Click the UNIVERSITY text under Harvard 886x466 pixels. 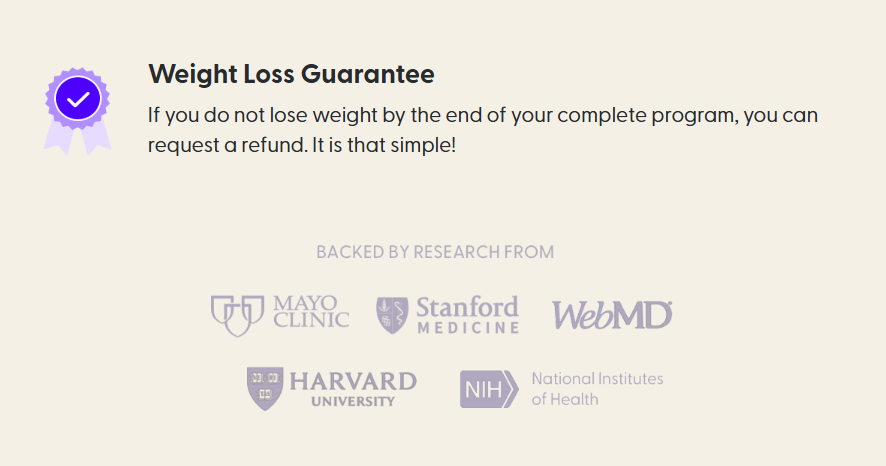click(353, 401)
